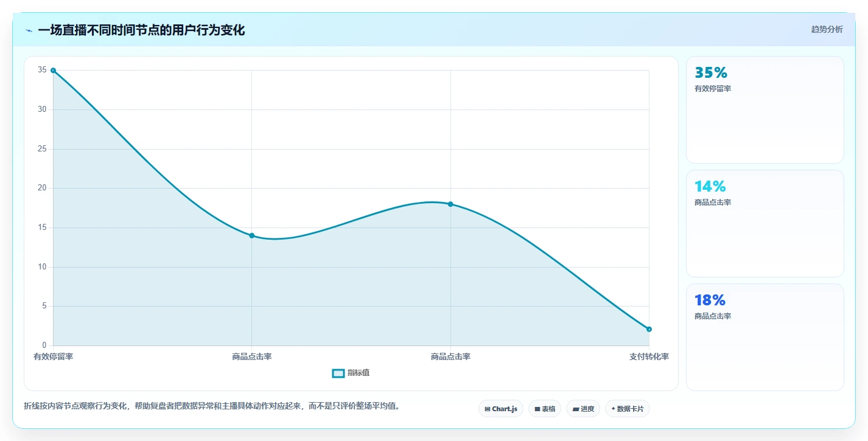Select the 进度 chip
The width and height of the screenshot is (868, 441).
tap(583, 409)
